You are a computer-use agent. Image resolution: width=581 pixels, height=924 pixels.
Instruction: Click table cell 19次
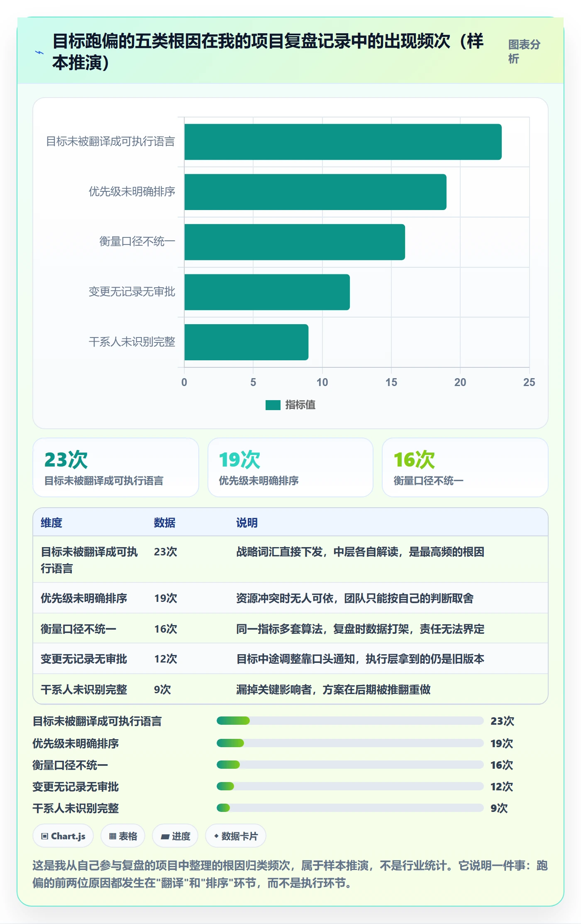[166, 598]
